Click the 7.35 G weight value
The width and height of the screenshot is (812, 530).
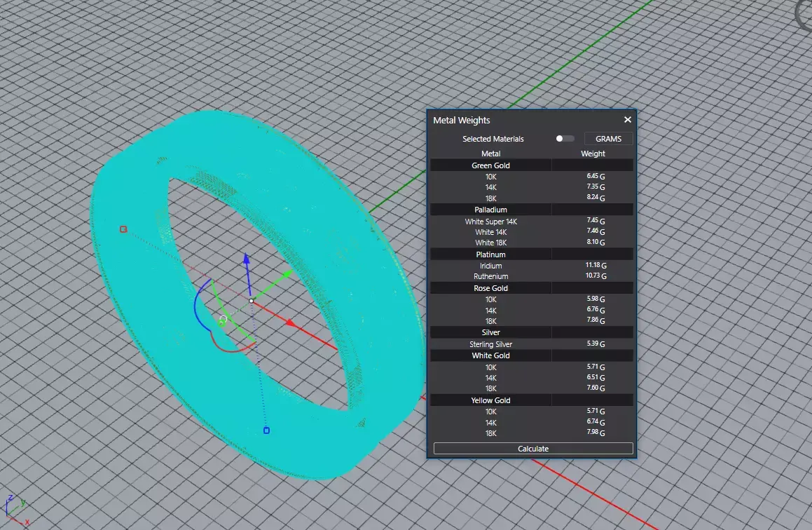(596, 186)
